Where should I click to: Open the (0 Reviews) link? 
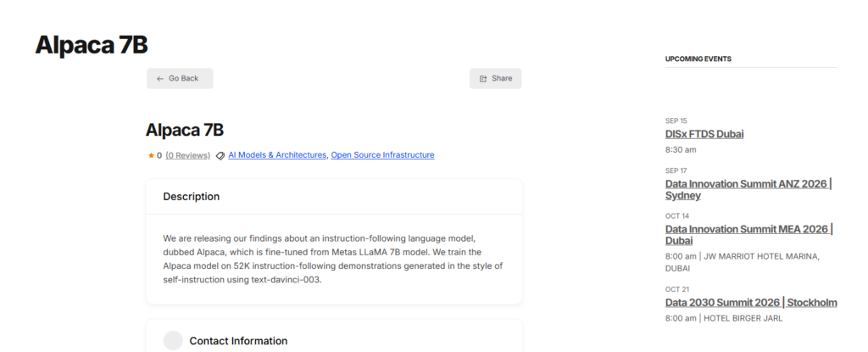click(187, 155)
